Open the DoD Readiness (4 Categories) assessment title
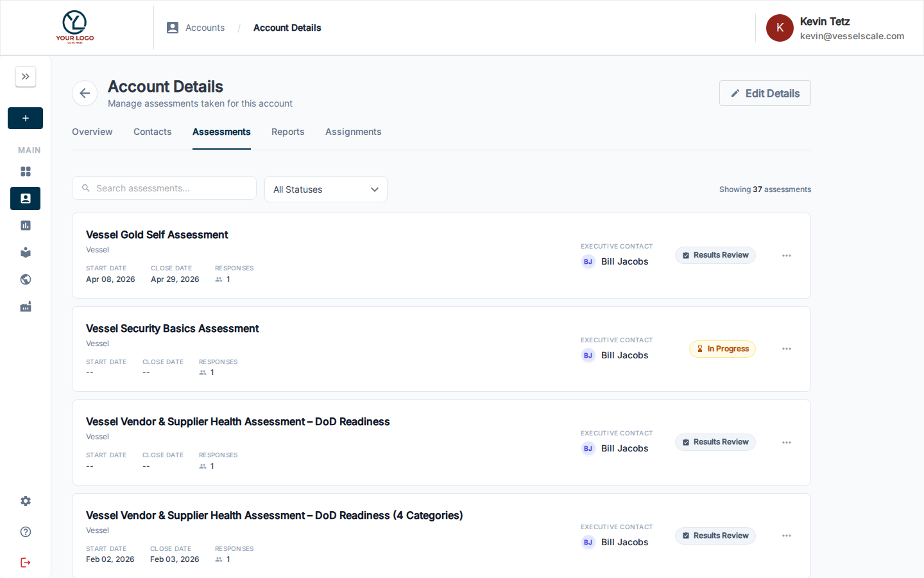 pos(275,516)
